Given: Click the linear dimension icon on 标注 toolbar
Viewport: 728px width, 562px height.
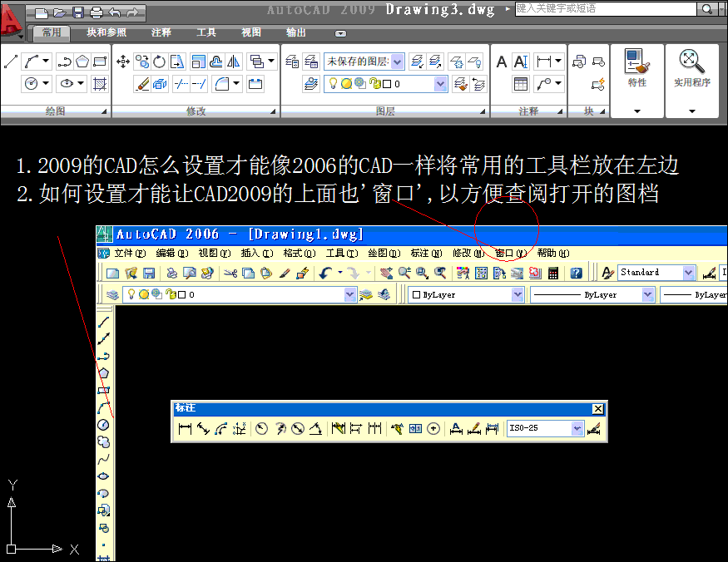Looking at the screenshot, I should tap(186, 426).
